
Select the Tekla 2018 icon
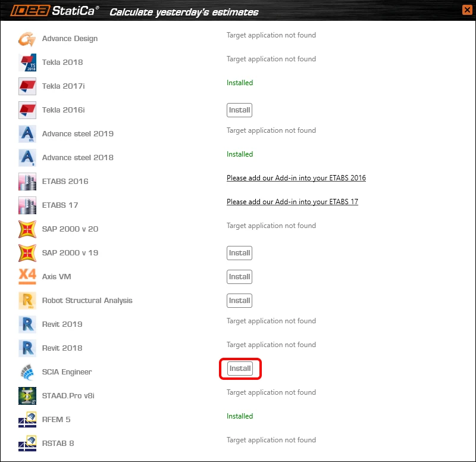point(27,63)
